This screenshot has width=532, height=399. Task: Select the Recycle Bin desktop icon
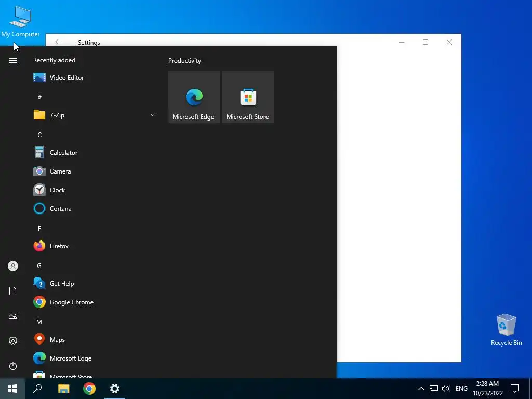(506, 330)
